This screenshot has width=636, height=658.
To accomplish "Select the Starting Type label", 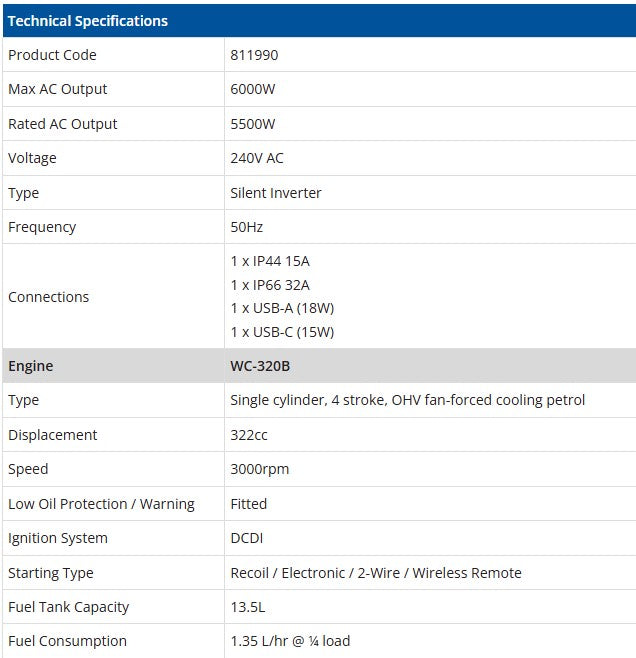I will click(50, 573).
